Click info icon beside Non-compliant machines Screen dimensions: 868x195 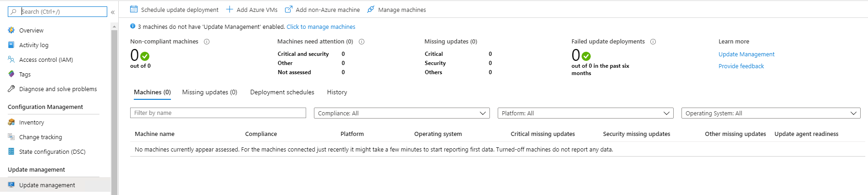pyautogui.click(x=207, y=42)
